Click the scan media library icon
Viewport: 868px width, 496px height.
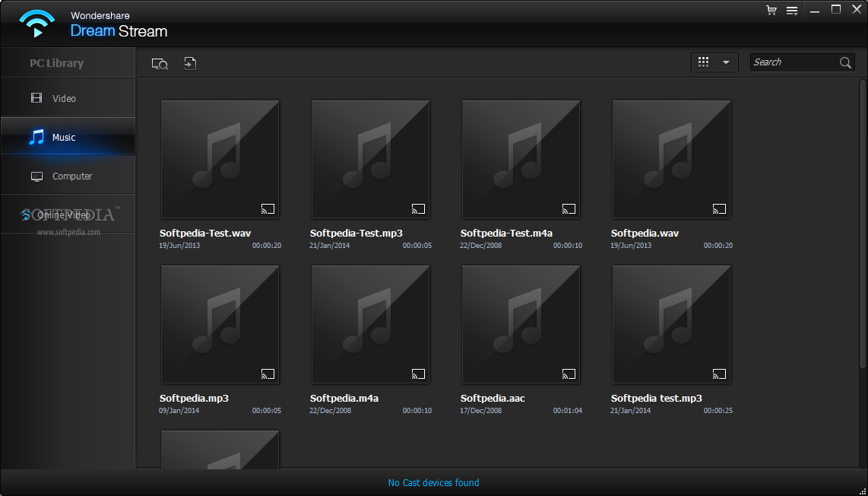coord(160,64)
